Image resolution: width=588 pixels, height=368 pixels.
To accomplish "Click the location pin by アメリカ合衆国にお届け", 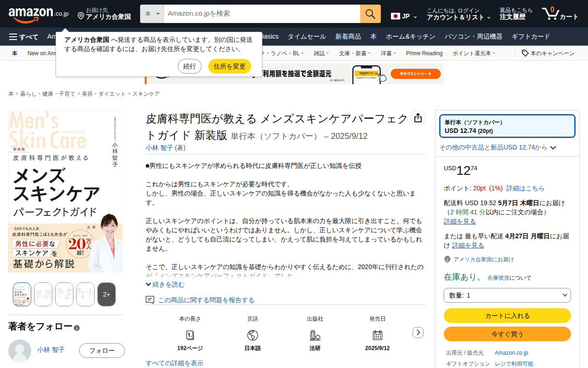I will point(447,259).
